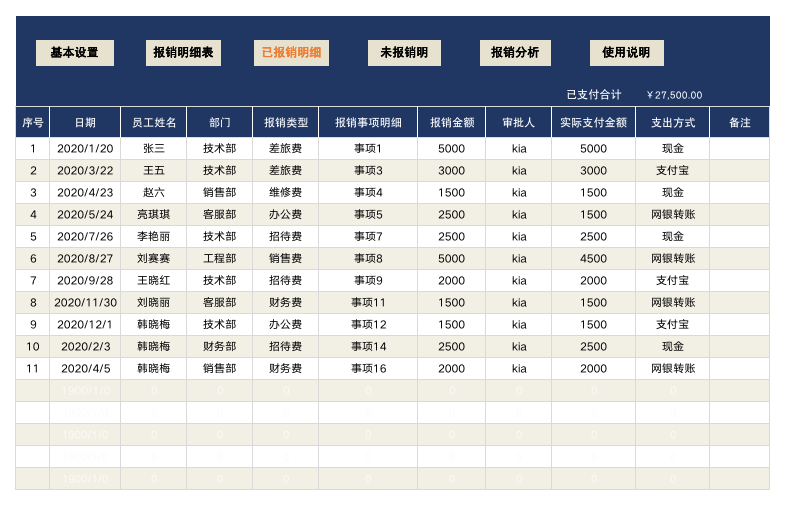Image resolution: width=785 pixels, height=505 pixels.
Task: Open the 使用说明 button
Action: click(x=626, y=53)
